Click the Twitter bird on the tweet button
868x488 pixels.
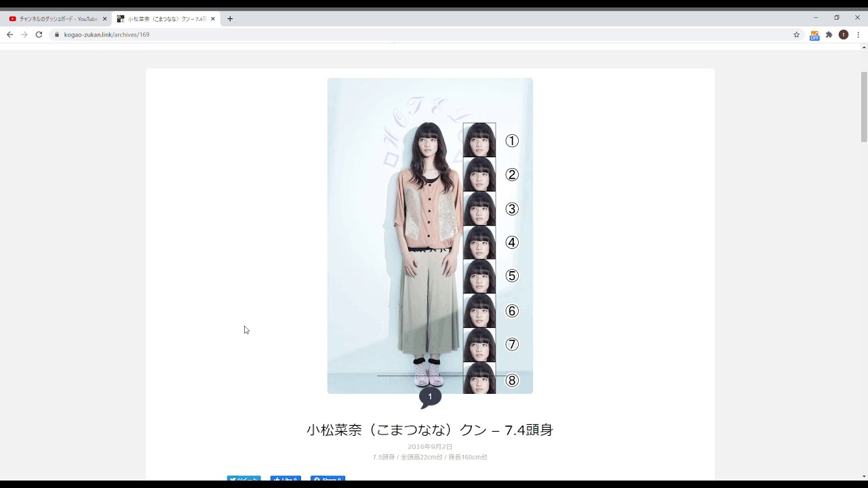click(x=233, y=479)
